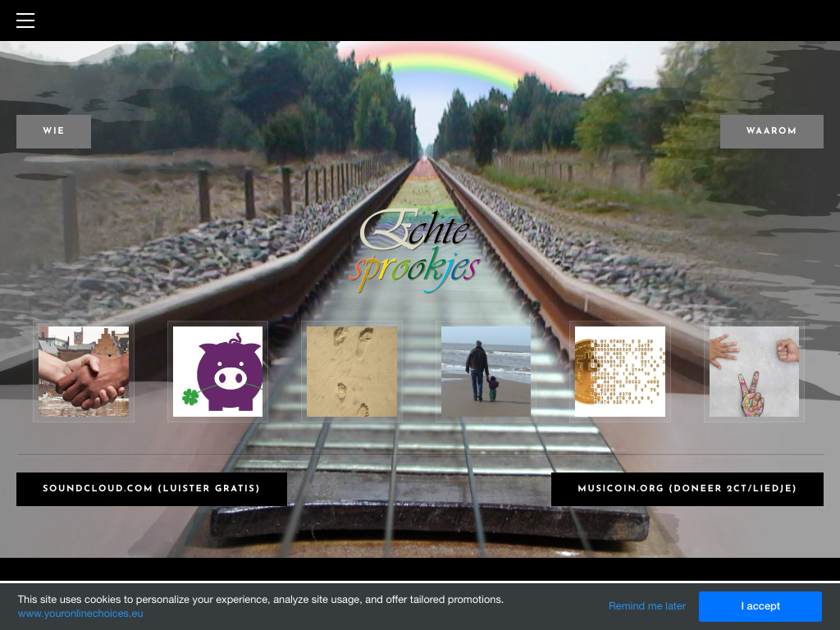Select the purple piggy bank icon
840x630 pixels.
(x=218, y=372)
